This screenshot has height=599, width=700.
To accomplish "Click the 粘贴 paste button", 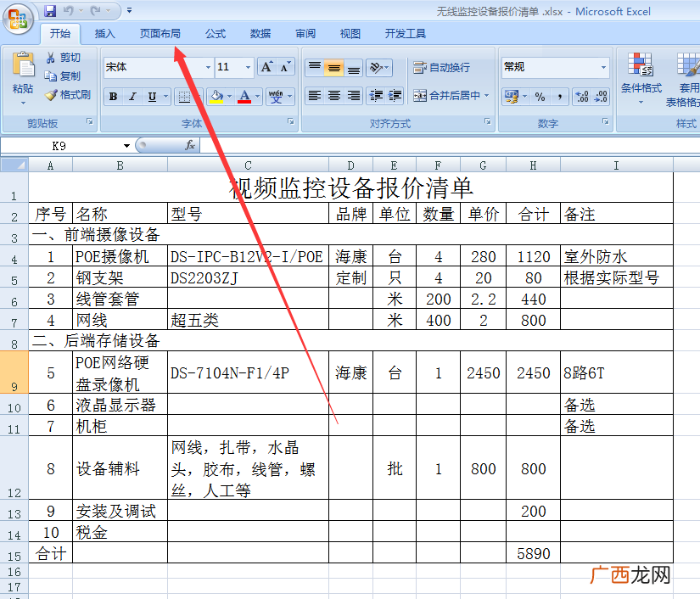I will coord(23,72).
